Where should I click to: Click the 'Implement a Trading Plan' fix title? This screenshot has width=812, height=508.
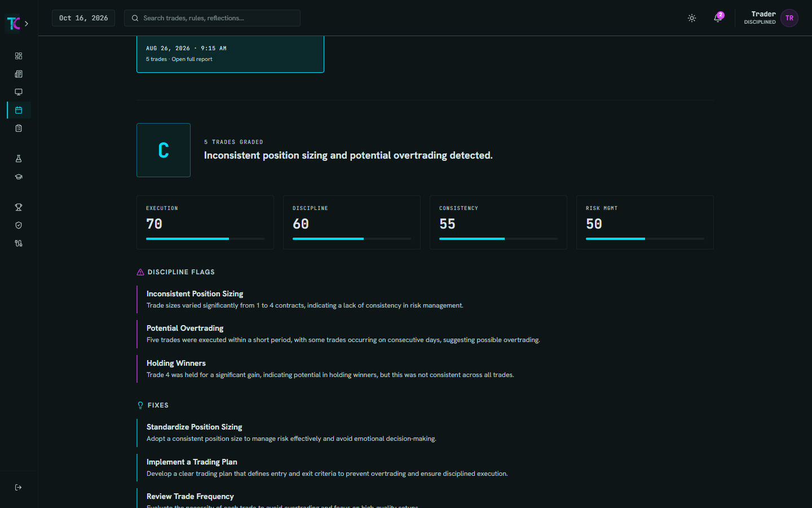tap(192, 462)
